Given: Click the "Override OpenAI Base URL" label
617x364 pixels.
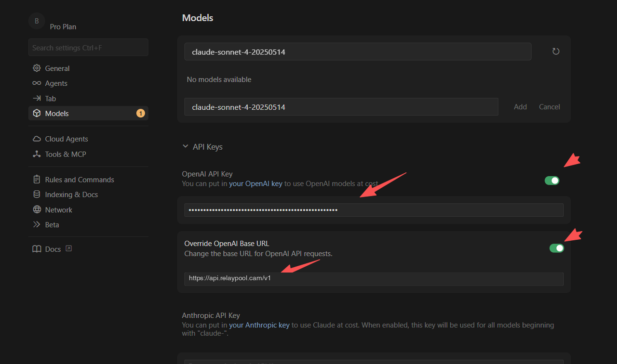Looking at the screenshot, I should click(x=227, y=243).
